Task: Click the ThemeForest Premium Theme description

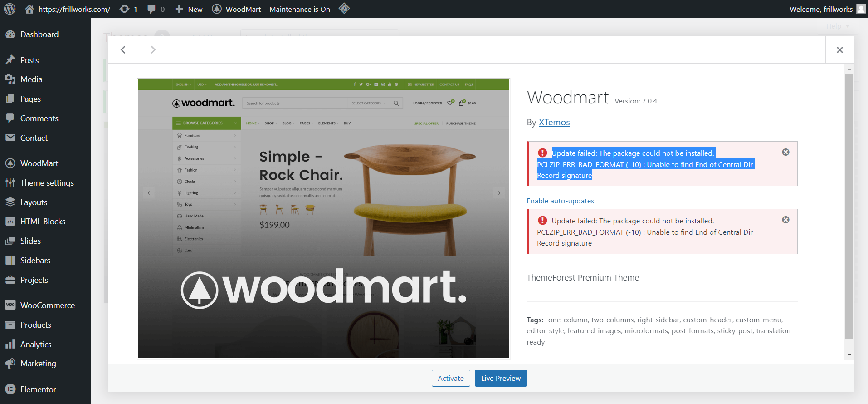Action: click(x=583, y=278)
